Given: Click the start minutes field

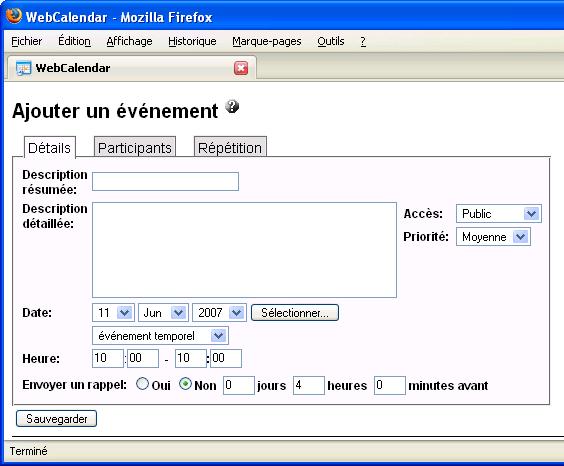Looking at the screenshot, I should click(143, 358).
